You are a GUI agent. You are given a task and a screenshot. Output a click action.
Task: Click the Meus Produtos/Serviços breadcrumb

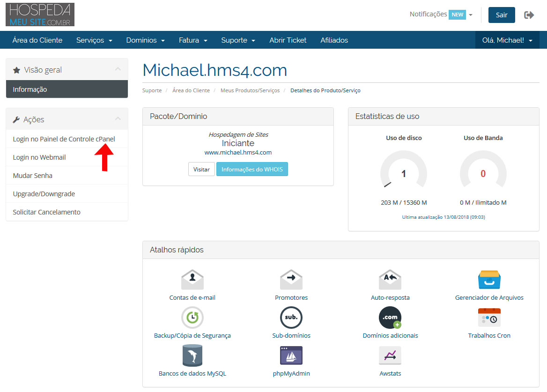250,90
